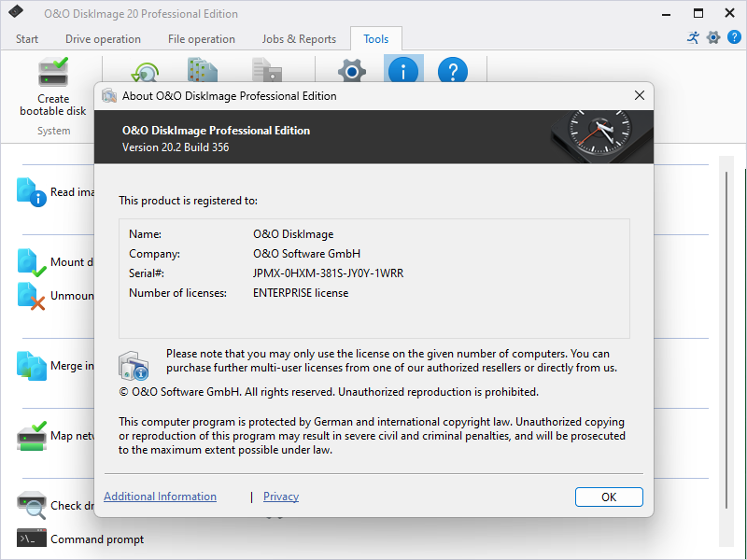Viewport: 747px width, 560px height.
Task: Click the greyed document-and-drive toolbar icon
Action: [267, 70]
